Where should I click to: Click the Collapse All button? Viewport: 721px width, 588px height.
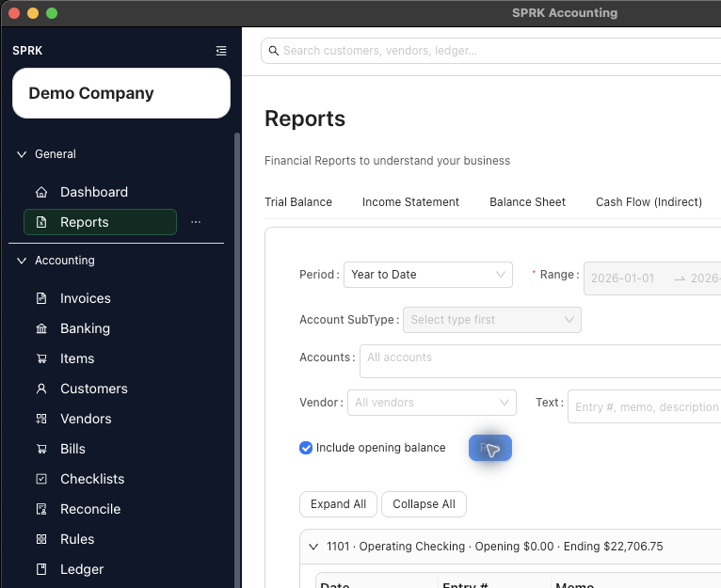coord(424,504)
